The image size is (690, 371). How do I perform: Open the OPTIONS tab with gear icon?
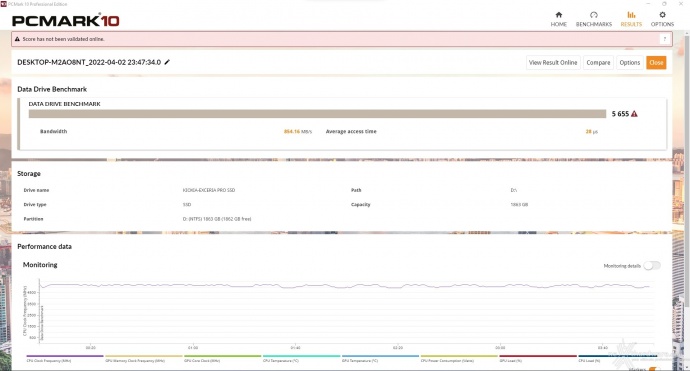(662, 19)
